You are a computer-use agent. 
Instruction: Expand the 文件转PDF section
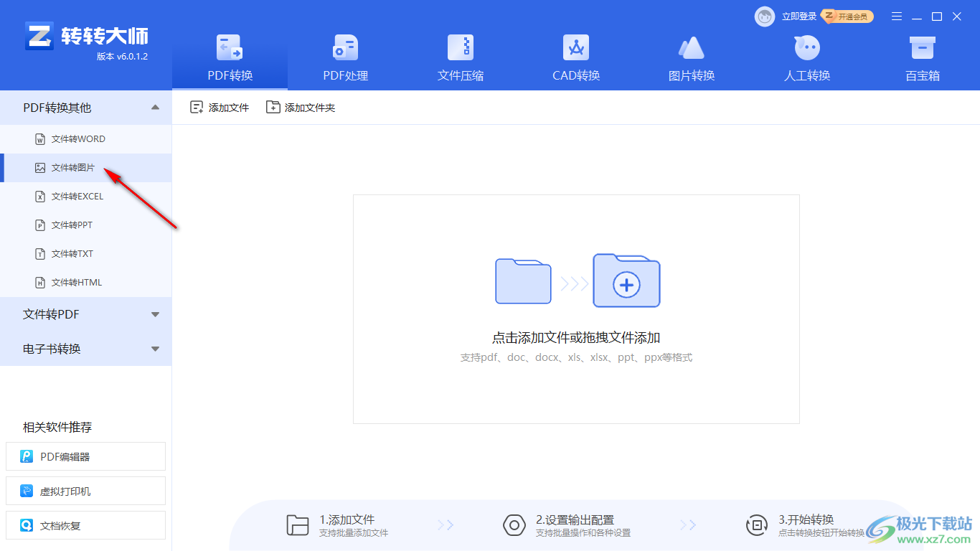coord(86,314)
